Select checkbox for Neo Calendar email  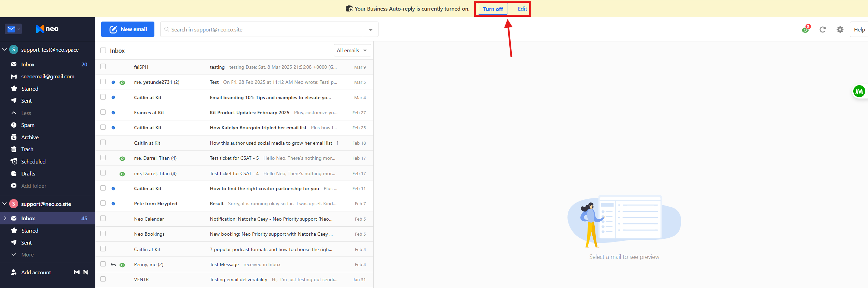[x=103, y=218]
